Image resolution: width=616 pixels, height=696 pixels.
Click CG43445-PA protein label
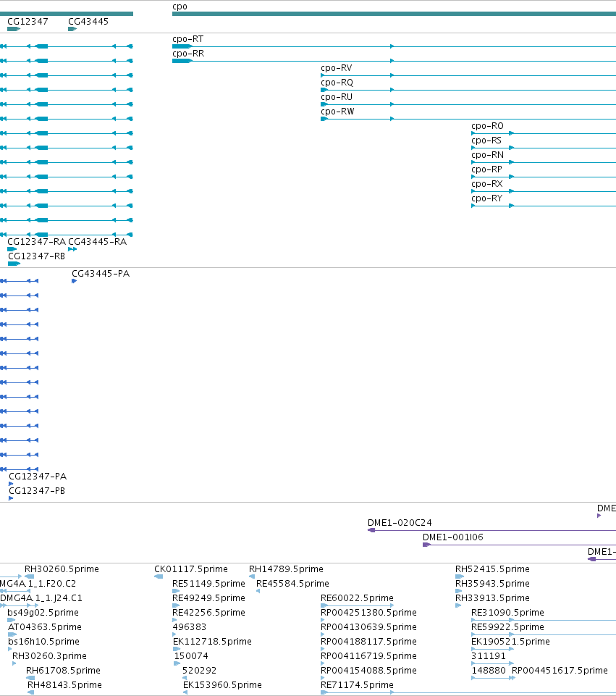(101, 274)
